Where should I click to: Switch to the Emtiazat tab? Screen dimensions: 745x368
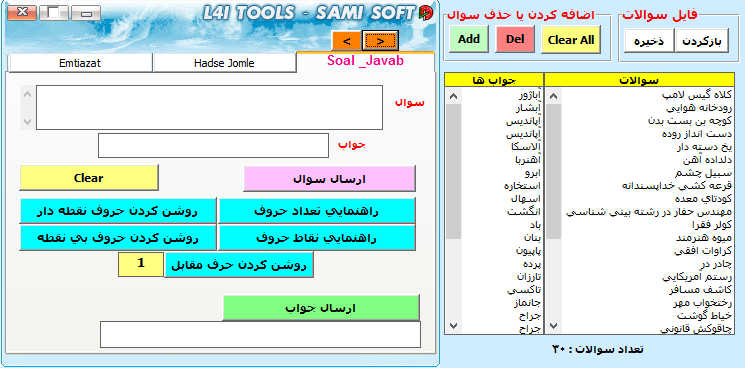tap(80, 63)
